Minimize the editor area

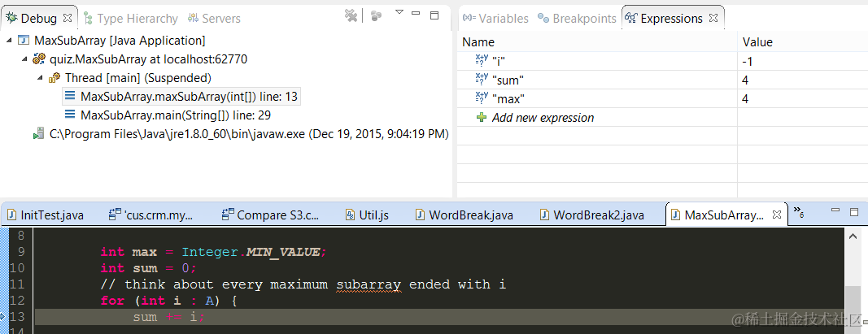click(836, 210)
